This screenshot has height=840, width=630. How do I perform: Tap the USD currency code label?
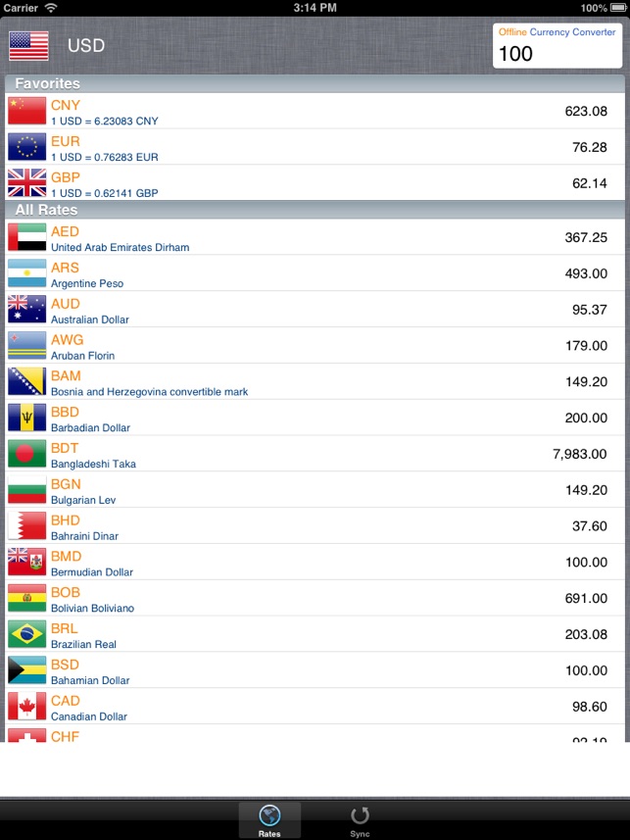coord(86,46)
